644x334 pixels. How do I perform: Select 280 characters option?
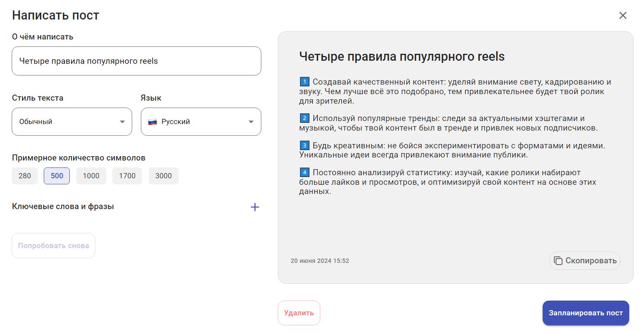(x=25, y=176)
